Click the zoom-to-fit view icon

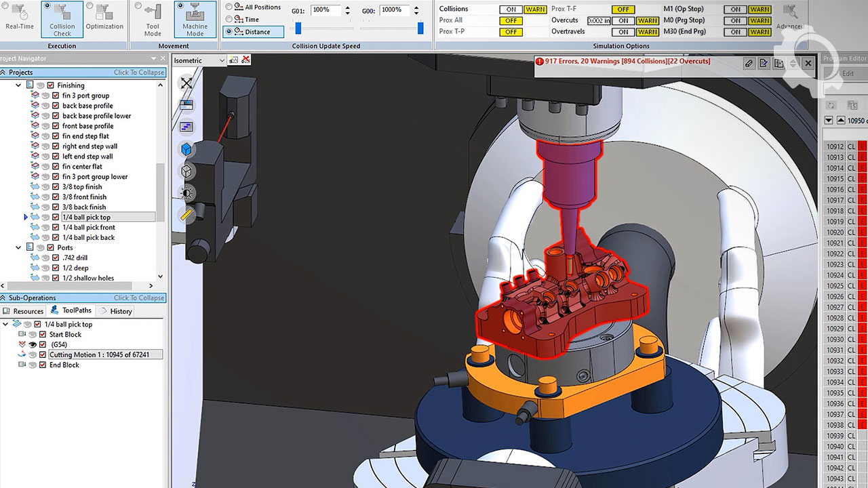186,83
